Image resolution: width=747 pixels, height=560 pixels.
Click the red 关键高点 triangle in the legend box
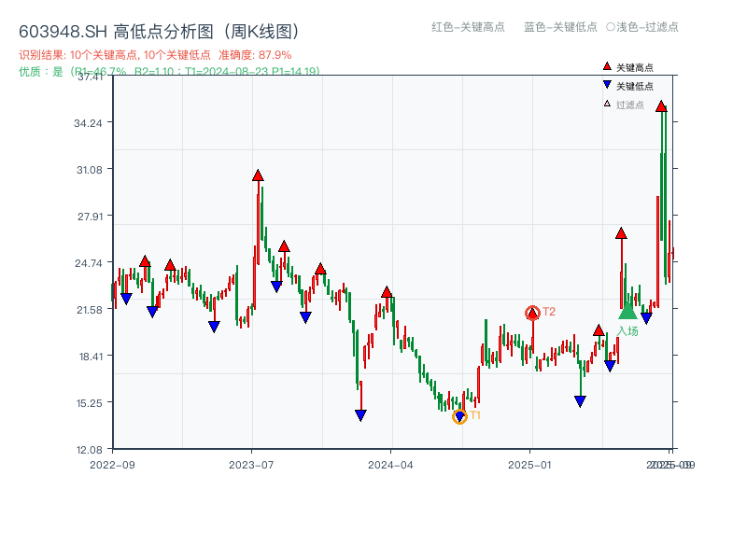tap(606, 67)
